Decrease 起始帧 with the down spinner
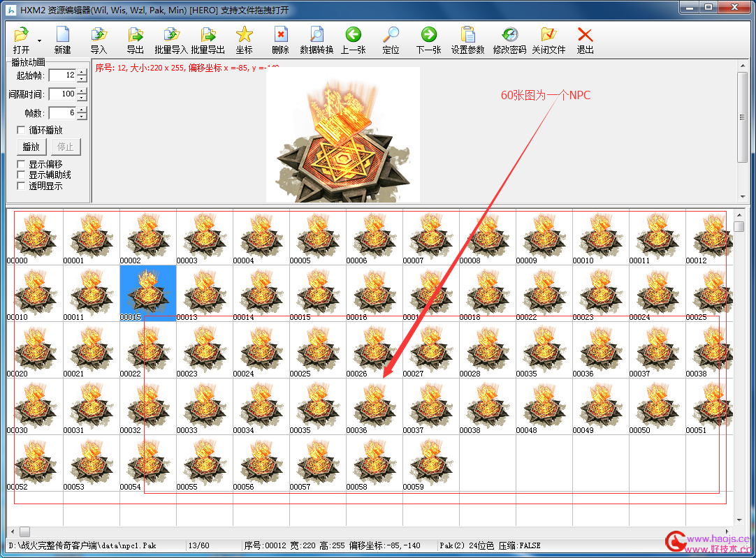The image size is (756, 558). click(82, 78)
